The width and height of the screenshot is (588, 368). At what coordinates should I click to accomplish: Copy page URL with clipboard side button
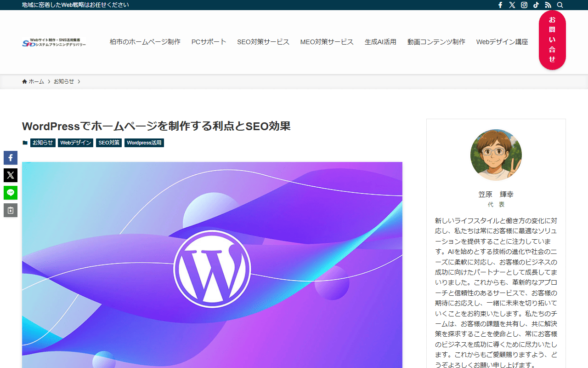click(x=11, y=210)
